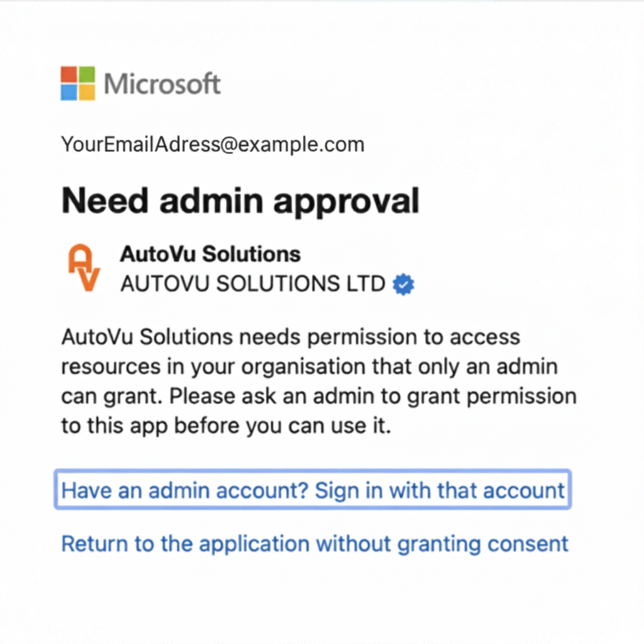This screenshot has height=644, width=644.
Task: Click the bold AutoVu Solutions app name
Action: click(x=210, y=254)
